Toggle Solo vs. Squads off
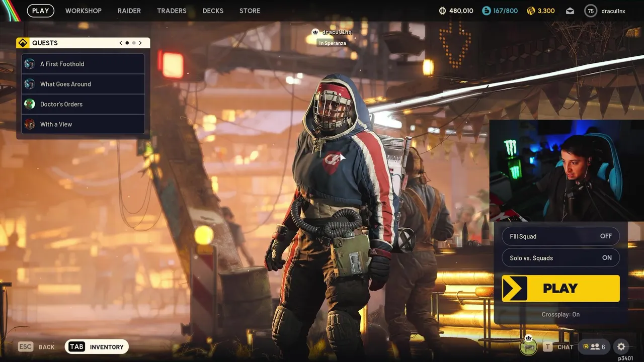 pyautogui.click(x=560, y=258)
